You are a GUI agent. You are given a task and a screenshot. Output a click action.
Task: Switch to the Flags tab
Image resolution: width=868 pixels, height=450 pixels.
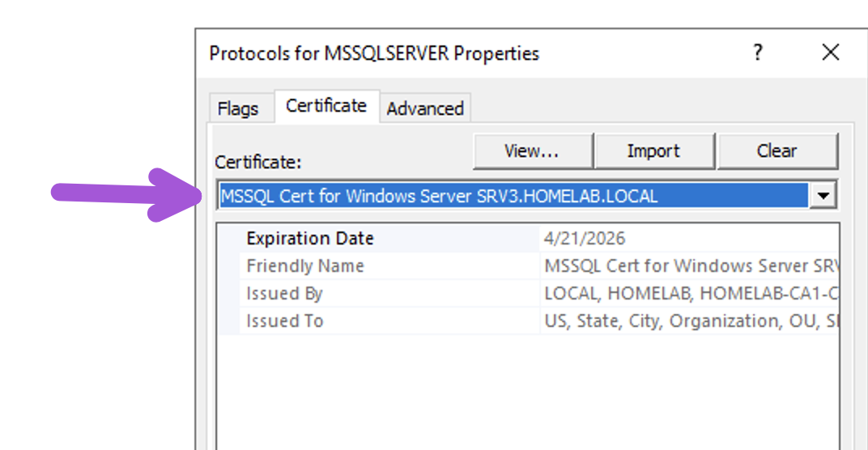pyautogui.click(x=238, y=108)
